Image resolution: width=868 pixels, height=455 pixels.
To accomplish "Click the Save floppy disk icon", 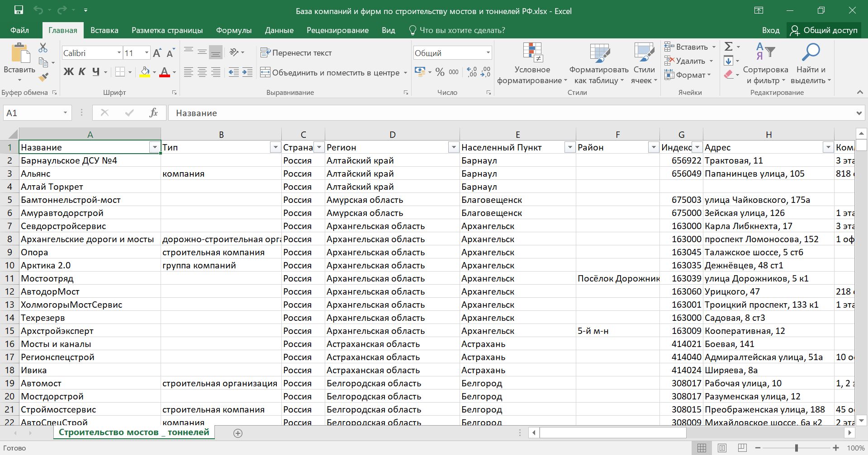I will 19,10.
